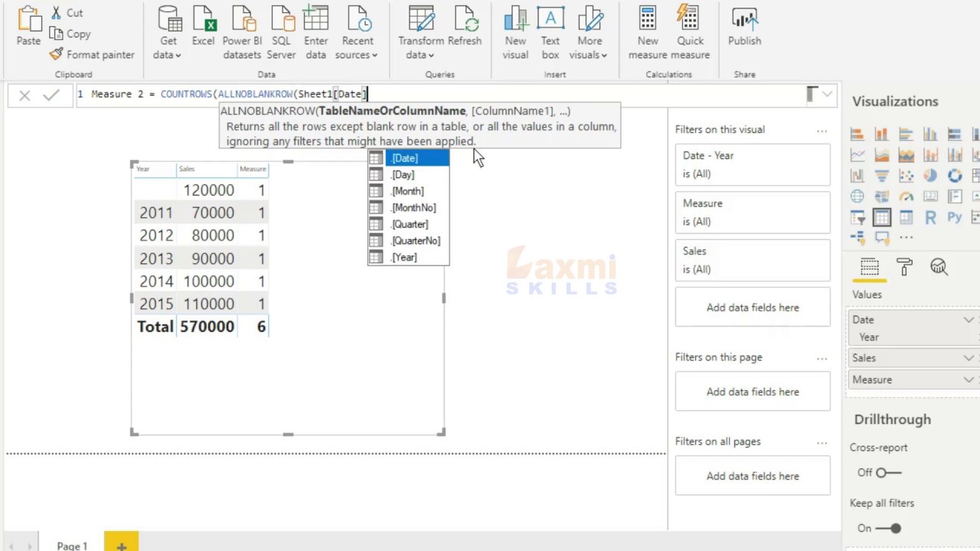The width and height of the screenshot is (980, 551).
Task: Expand the formula bar chevron
Action: click(x=827, y=94)
